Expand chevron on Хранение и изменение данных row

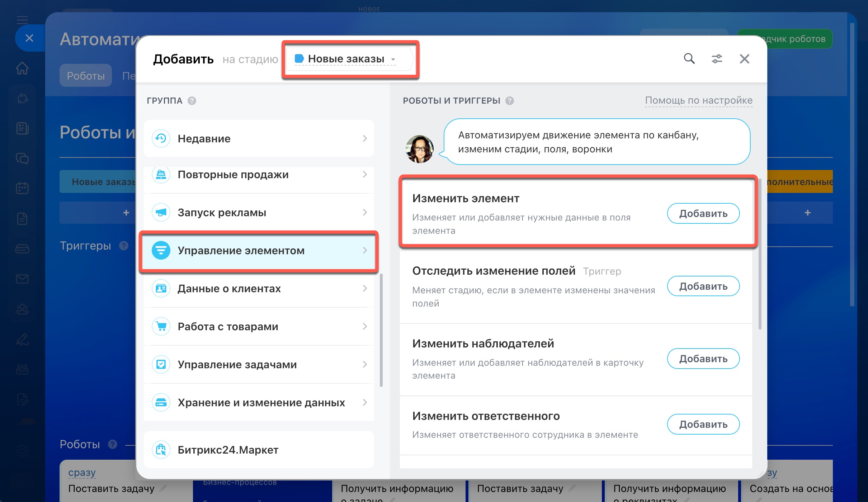365,402
